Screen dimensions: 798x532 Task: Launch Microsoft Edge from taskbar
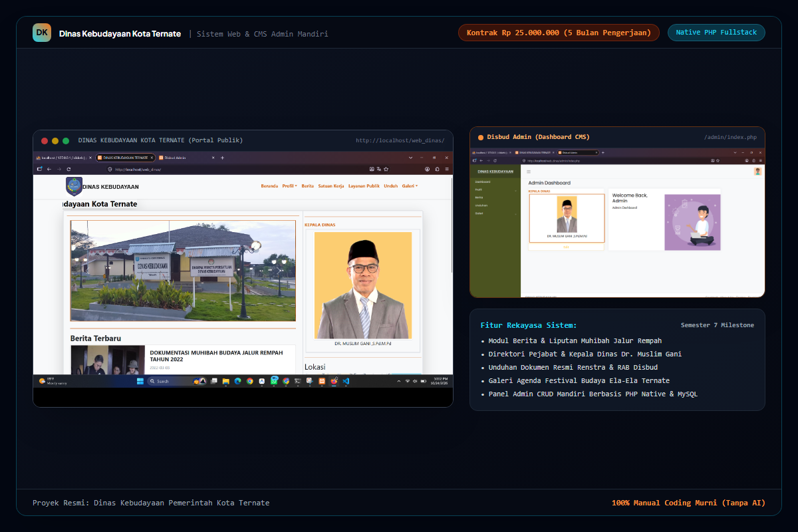coord(237,381)
